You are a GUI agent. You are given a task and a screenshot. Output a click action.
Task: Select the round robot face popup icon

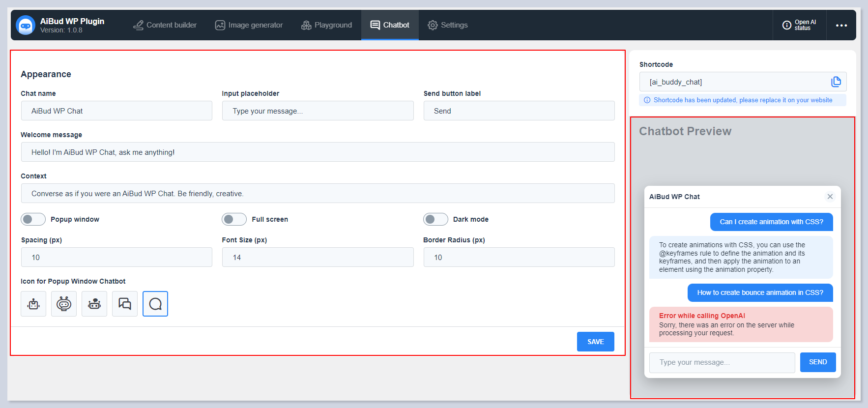[64, 304]
